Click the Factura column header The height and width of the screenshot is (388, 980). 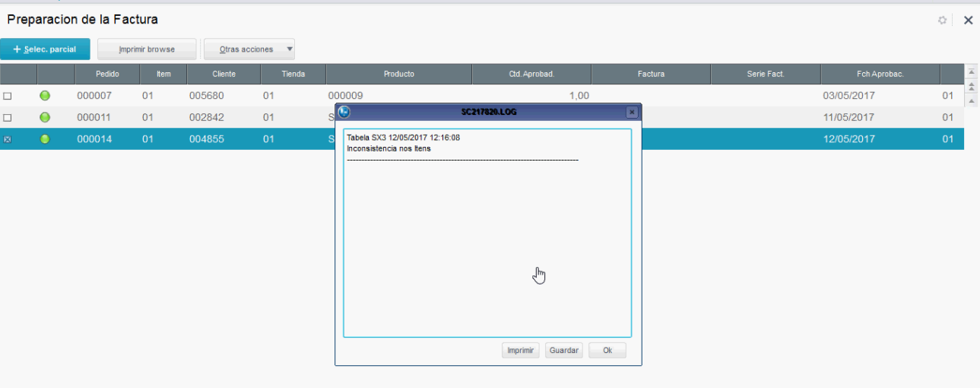point(651,74)
